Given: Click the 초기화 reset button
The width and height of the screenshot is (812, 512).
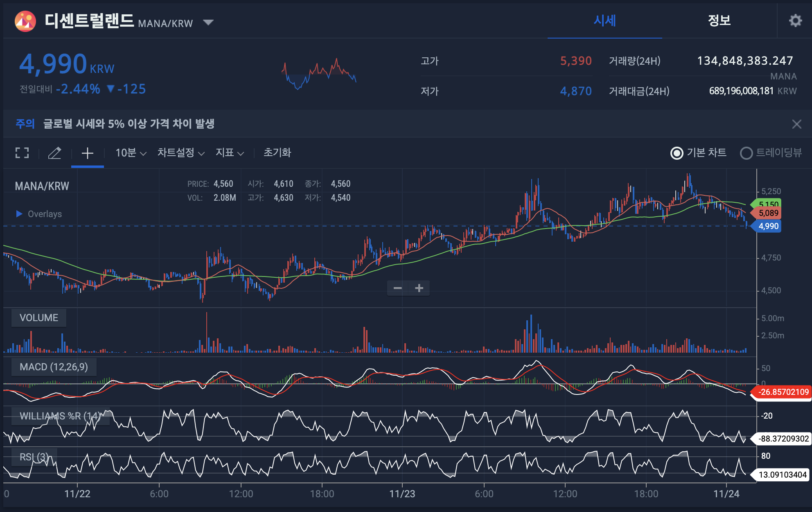Looking at the screenshot, I should tap(277, 153).
